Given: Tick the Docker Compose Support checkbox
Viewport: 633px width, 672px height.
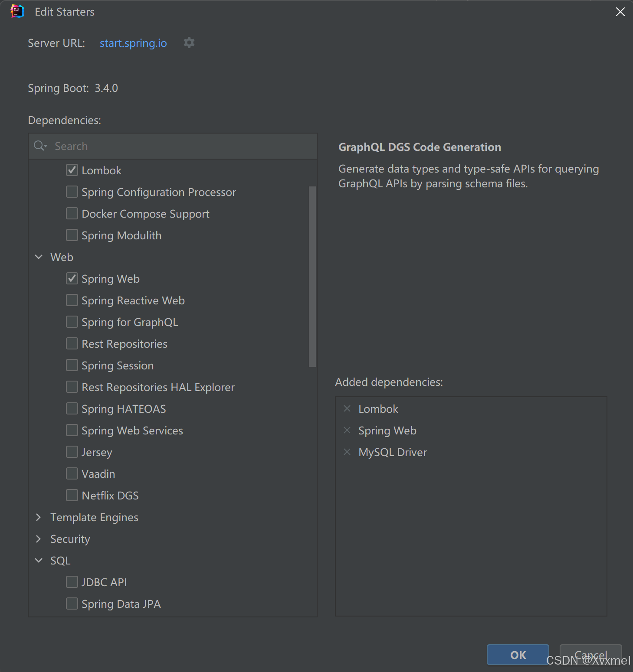Looking at the screenshot, I should pyautogui.click(x=72, y=213).
